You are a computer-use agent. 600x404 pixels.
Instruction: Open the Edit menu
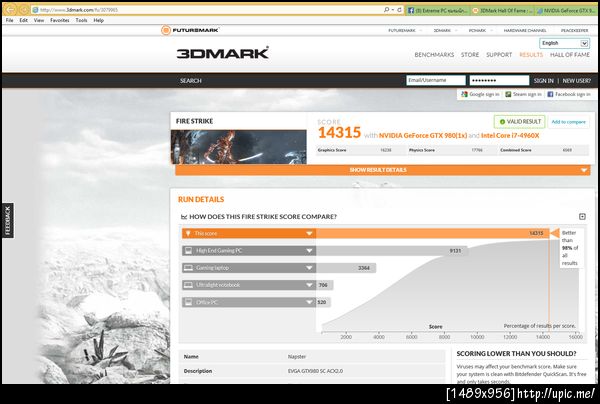[x=24, y=20]
